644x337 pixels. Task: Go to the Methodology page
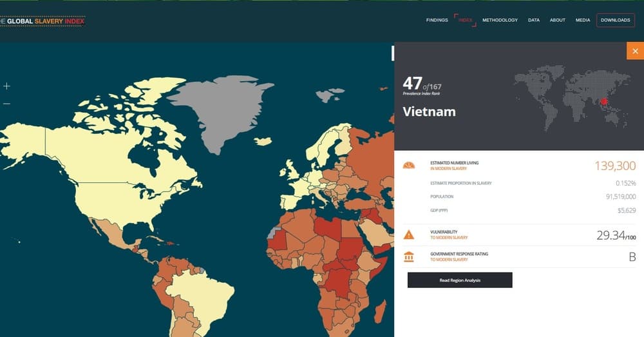(500, 20)
